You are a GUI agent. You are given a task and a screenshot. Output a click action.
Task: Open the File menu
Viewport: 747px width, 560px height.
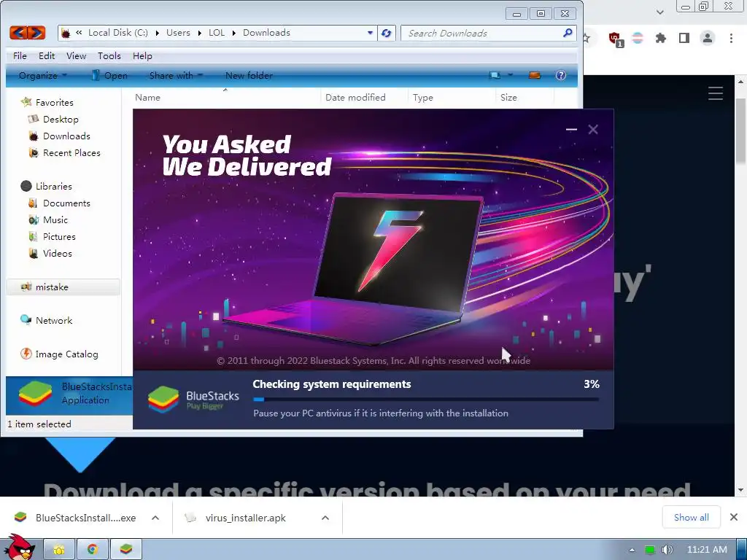(x=20, y=55)
